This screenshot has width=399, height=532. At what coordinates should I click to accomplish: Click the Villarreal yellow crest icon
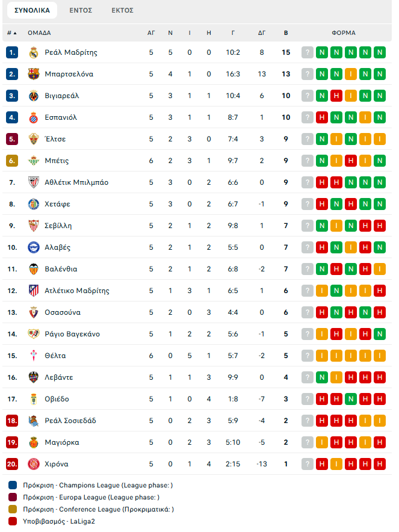[34, 96]
